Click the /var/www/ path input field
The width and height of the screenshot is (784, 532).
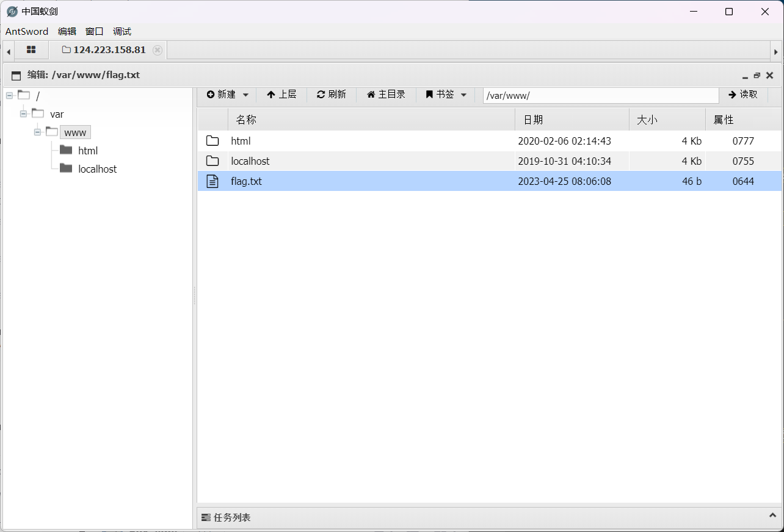600,95
